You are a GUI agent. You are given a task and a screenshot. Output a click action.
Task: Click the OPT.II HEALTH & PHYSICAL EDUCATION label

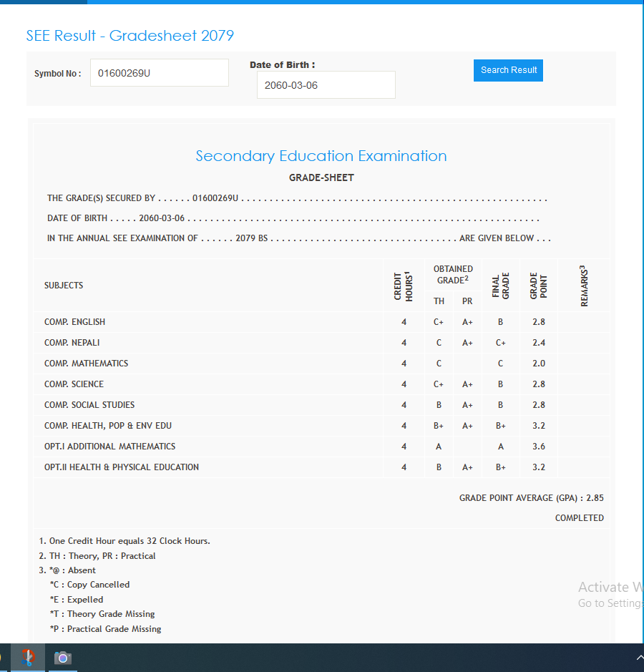tap(122, 467)
